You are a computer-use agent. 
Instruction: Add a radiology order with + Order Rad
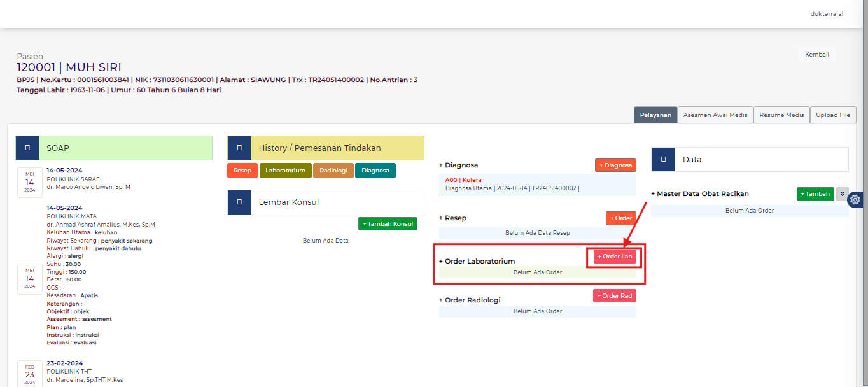click(614, 296)
